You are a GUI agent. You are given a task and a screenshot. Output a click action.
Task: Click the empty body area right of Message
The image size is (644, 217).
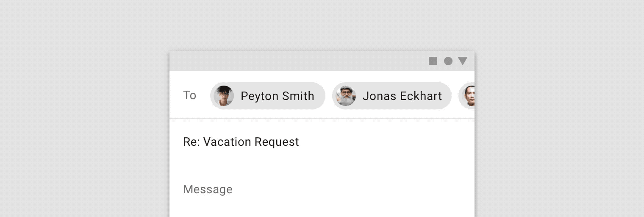pyautogui.click(x=352, y=189)
